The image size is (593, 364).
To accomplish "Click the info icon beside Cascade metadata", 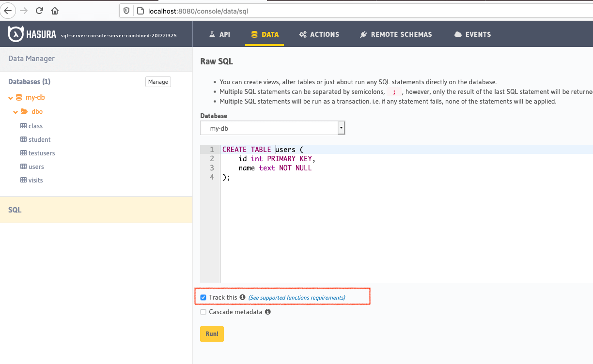I will tap(267, 312).
